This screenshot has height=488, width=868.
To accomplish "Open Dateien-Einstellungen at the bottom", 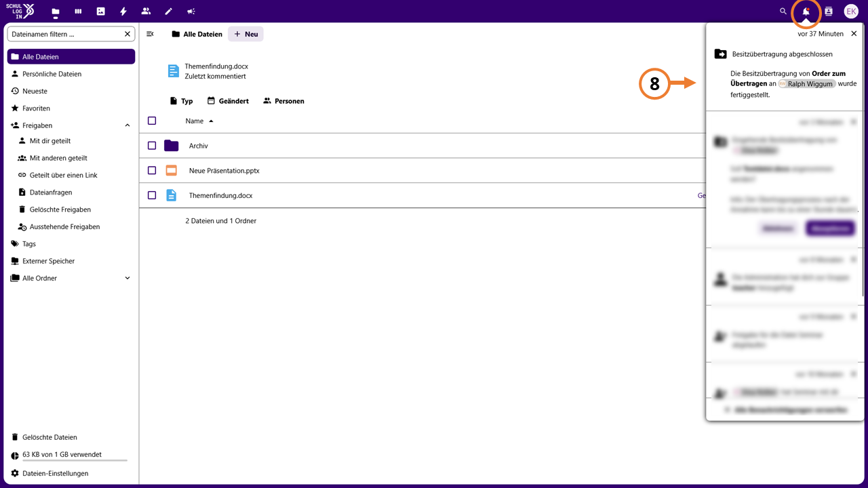I will [71, 473].
